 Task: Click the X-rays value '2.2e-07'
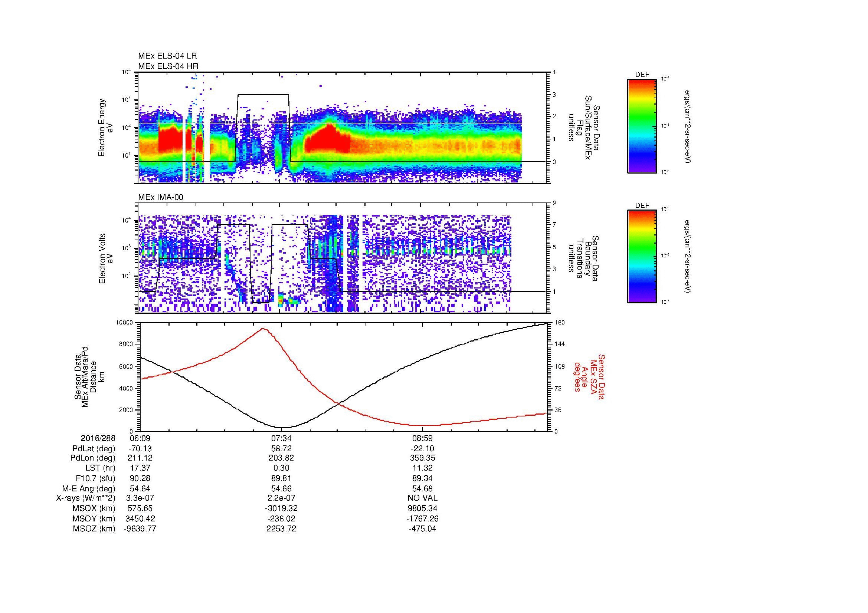pos(281,498)
